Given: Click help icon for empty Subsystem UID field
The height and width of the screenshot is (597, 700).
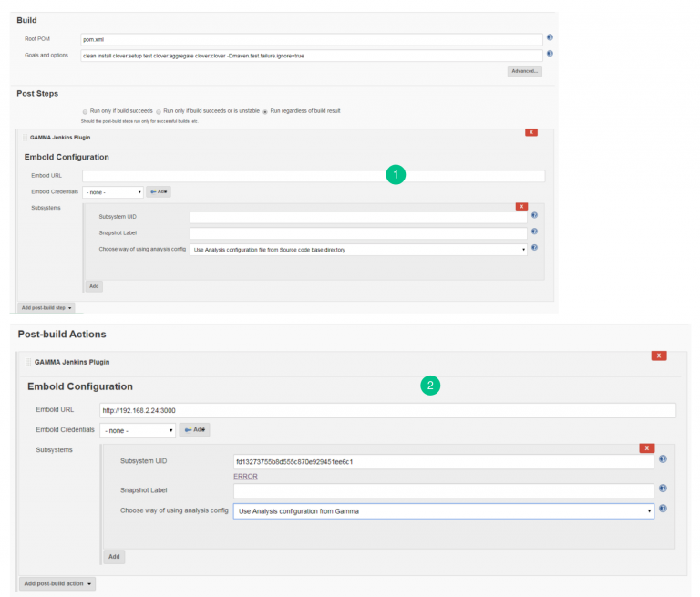Looking at the screenshot, I should 534,216.
